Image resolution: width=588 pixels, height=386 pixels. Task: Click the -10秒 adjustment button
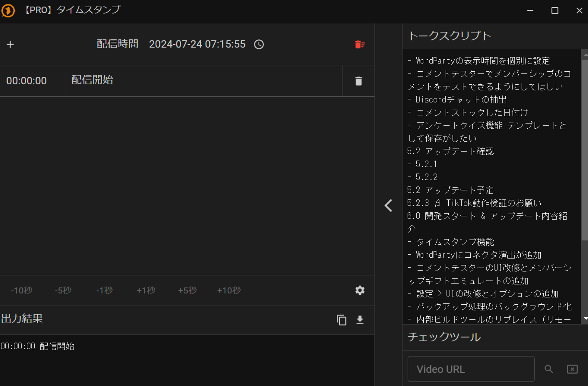[x=21, y=290]
